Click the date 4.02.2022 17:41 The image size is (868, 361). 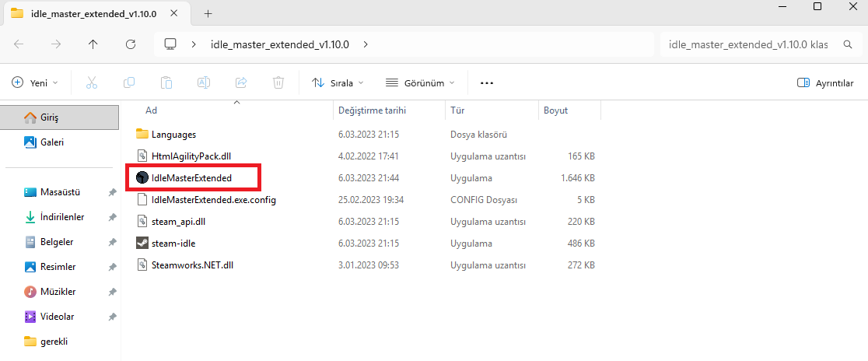tap(369, 156)
